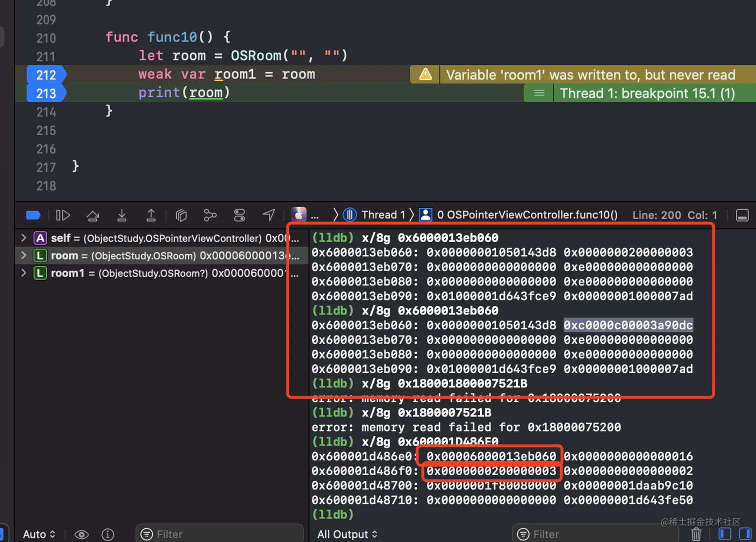Click the trash icon to clear console
The height and width of the screenshot is (542, 756).
point(696,534)
